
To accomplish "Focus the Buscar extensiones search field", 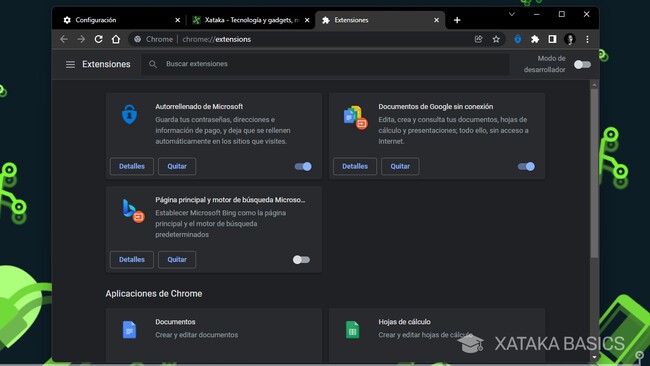I will (x=325, y=64).
